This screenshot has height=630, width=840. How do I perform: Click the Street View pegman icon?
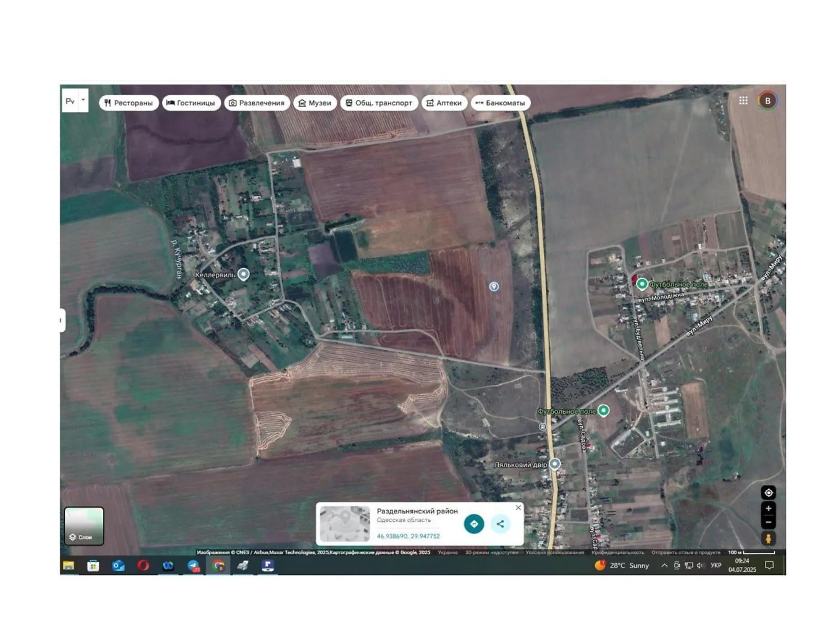[x=768, y=539]
